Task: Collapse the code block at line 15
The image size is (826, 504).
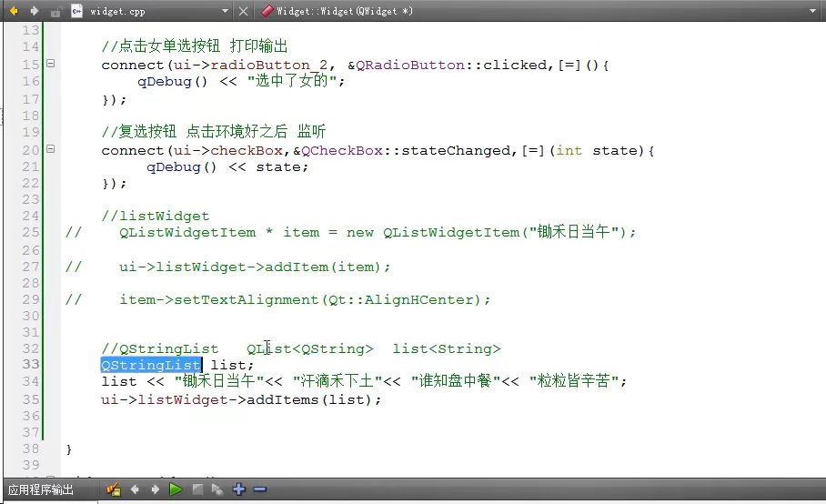Action: (51, 63)
